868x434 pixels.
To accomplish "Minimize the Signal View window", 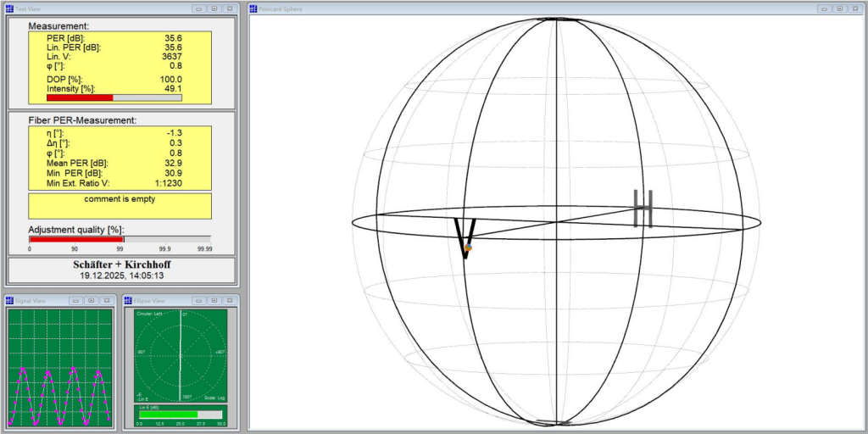I will point(75,301).
